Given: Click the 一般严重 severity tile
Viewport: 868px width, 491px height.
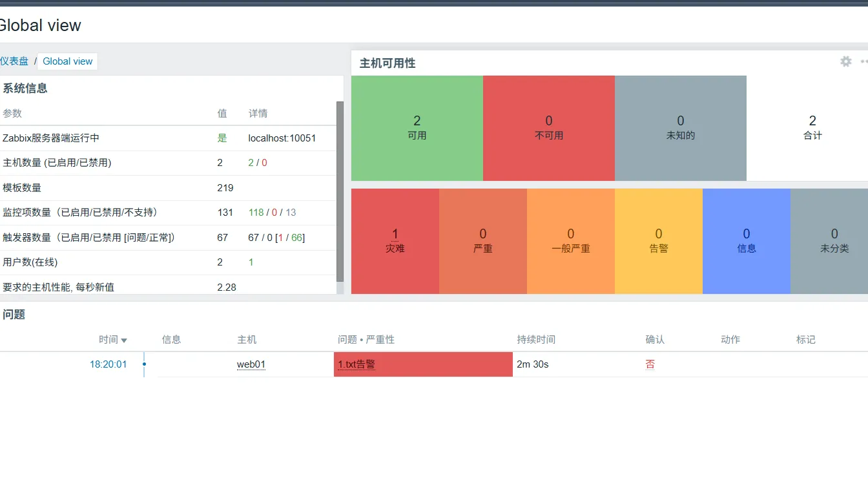Looking at the screenshot, I should tap(570, 241).
